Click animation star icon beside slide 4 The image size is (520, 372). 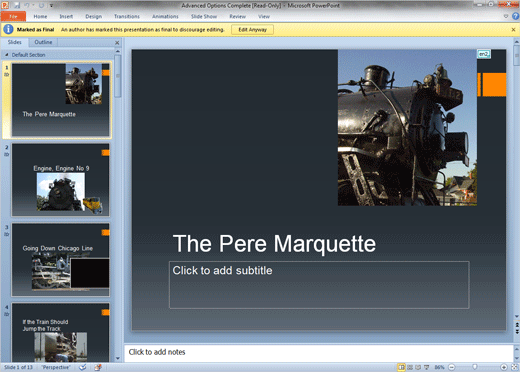7,314
